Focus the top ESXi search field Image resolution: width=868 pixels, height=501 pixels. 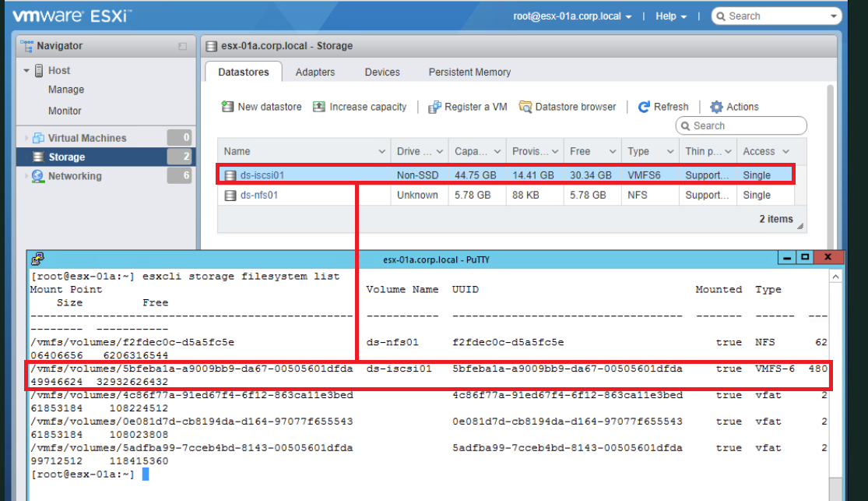[776, 16]
